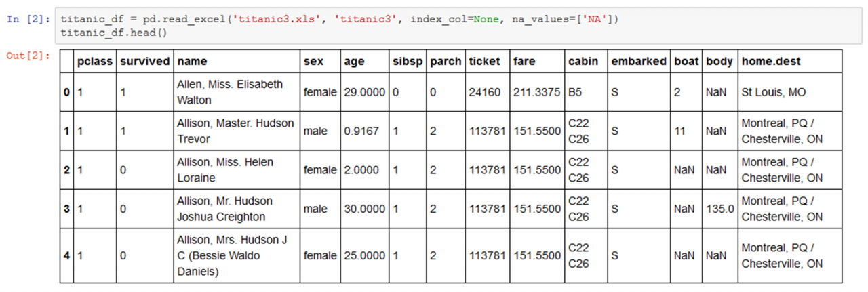Click row index 4
Screen dimensions: 868x292
coord(66,255)
